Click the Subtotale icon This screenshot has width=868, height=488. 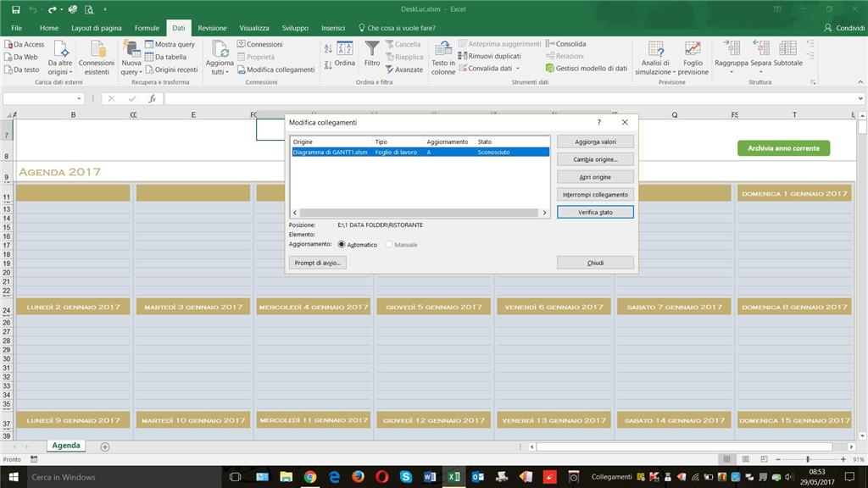(787, 48)
